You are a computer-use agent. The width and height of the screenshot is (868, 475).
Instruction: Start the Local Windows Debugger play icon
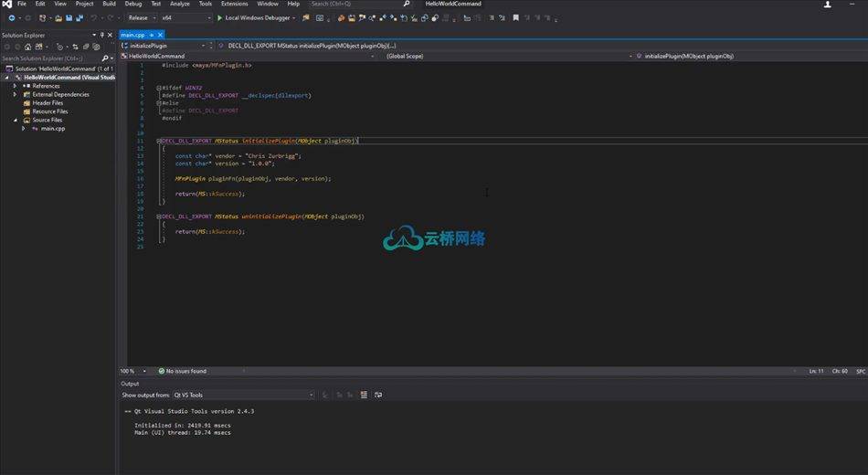pyautogui.click(x=220, y=17)
